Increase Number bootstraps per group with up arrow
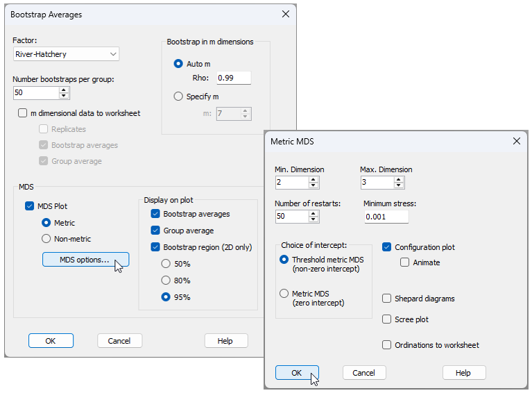532x393 pixels. (x=65, y=90)
